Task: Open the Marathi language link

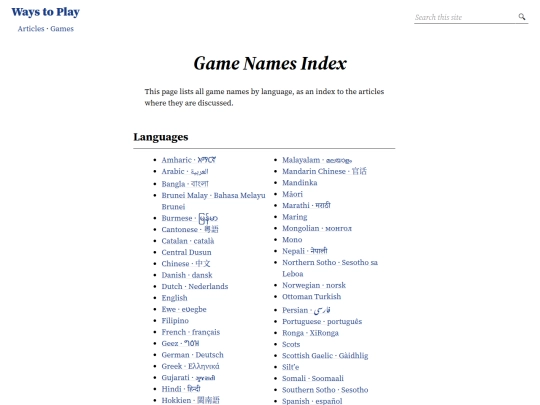Action: tap(306, 205)
